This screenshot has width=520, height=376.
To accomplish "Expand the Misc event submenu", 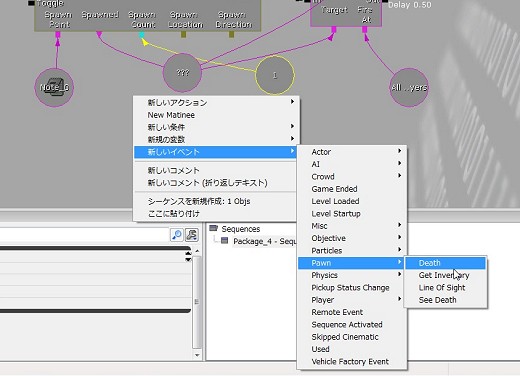I will point(352,226).
